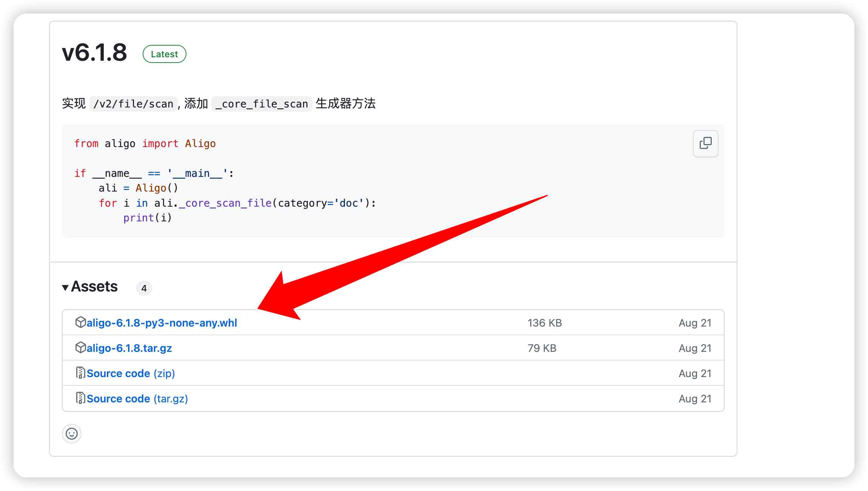
Task: Click the _core_file_scan inline code
Action: point(262,104)
